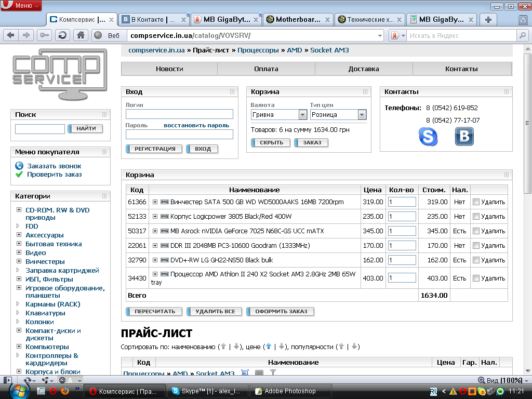Click the Логин input field
Viewport: 532px width, 399px height.
179,114
